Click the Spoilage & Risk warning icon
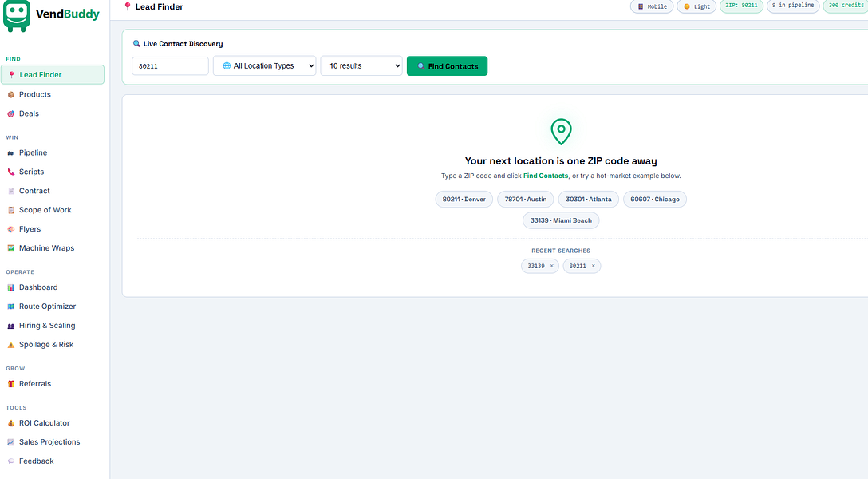 coord(11,344)
